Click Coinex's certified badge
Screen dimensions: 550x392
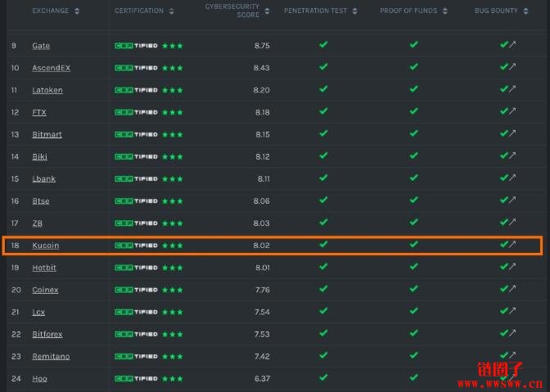coord(136,290)
